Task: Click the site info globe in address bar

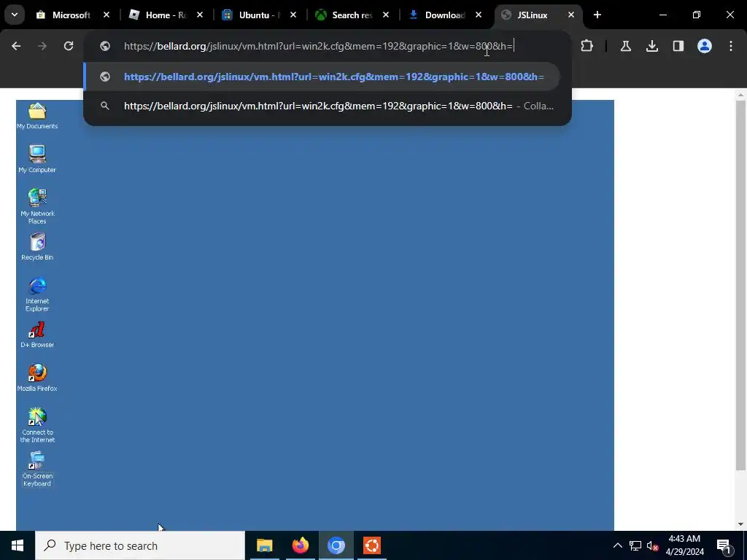Action: pos(105,46)
